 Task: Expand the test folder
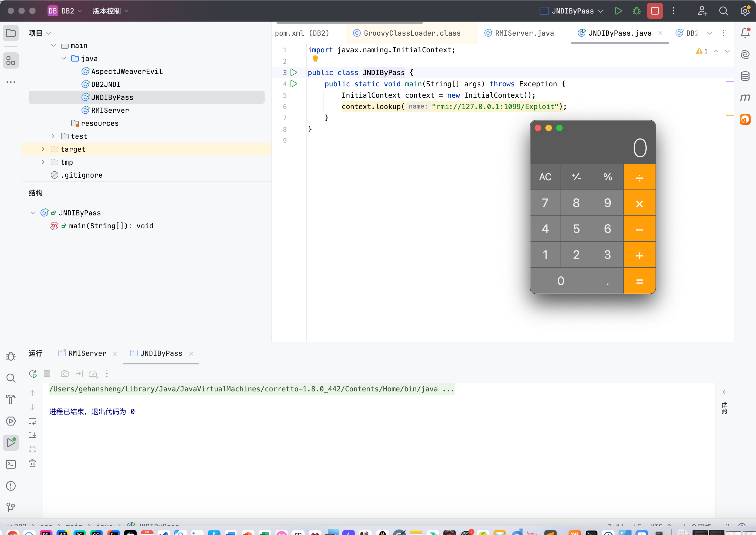tap(53, 136)
